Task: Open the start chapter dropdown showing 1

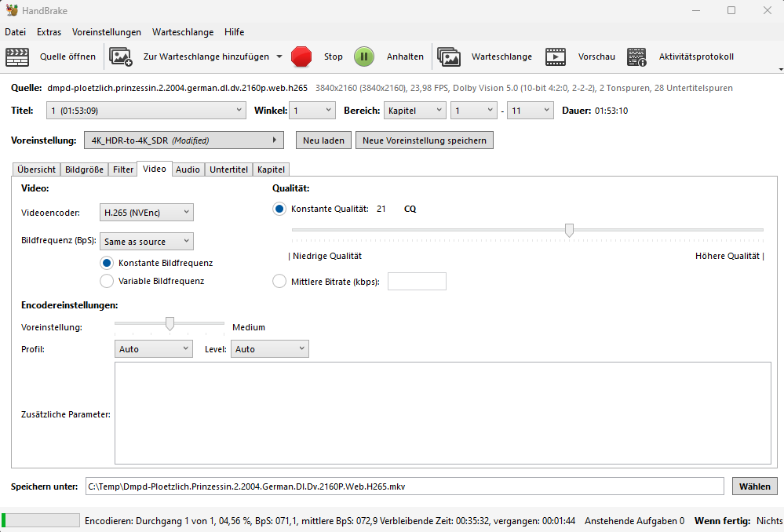Action: click(x=473, y=111)
